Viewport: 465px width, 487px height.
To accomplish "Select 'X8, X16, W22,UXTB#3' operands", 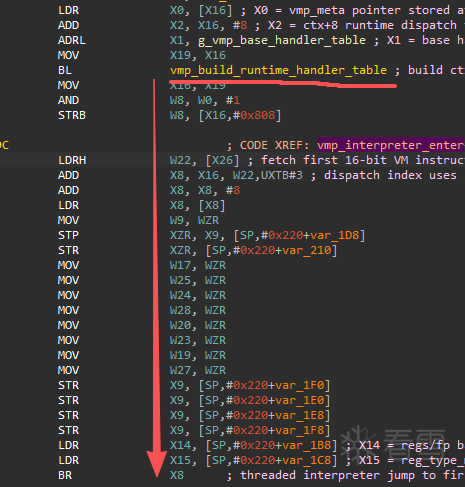I will coord(236,175).
